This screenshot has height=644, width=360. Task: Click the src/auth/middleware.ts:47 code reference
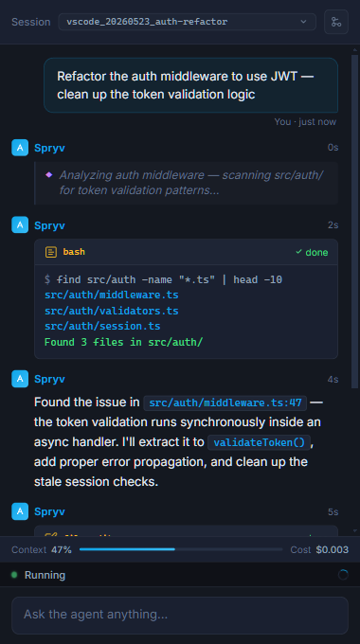(225, 402)
